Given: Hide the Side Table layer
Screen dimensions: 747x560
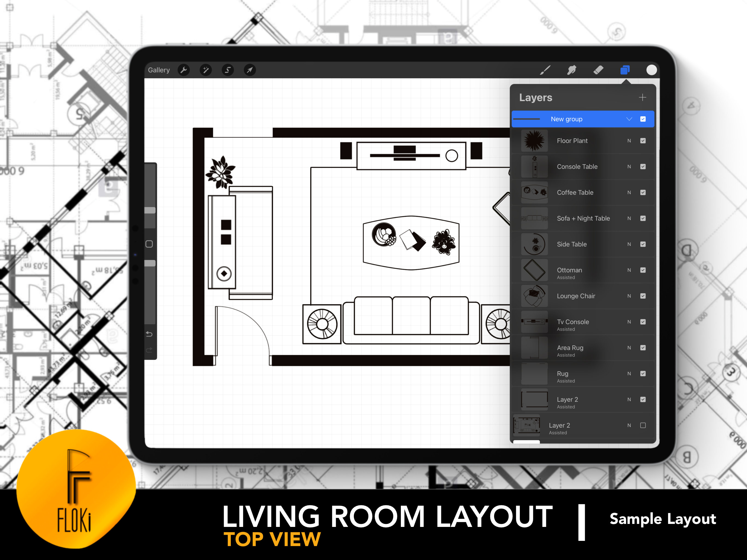Looking at the screenshot, I should (643, 244).
